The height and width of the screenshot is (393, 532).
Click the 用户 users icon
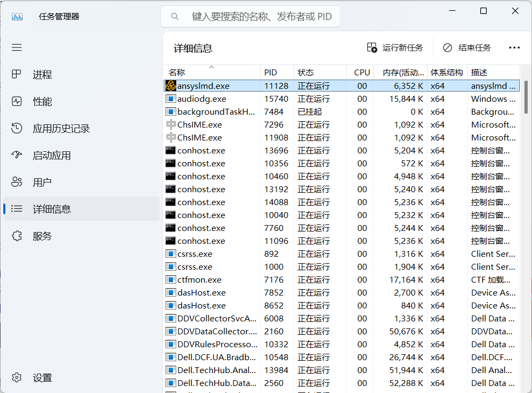(x=17, y=182)
